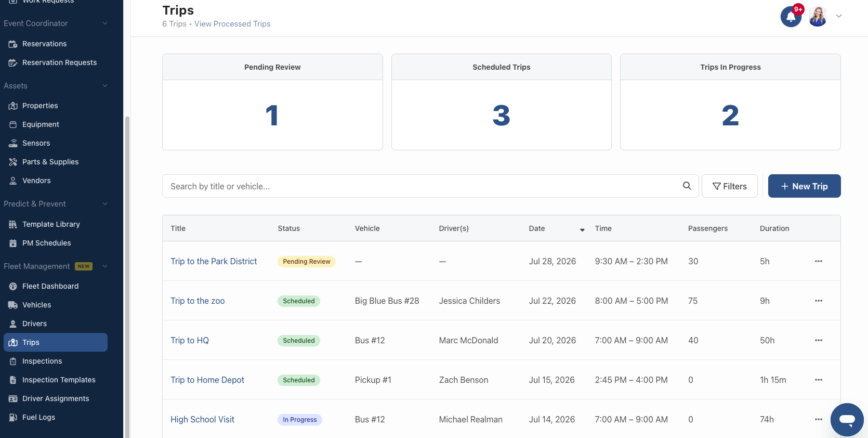Image resolution: width=868 pixels, height=438 pixels.
Task: Focus the title or vehicle search field
Action: tap(430, 186)
